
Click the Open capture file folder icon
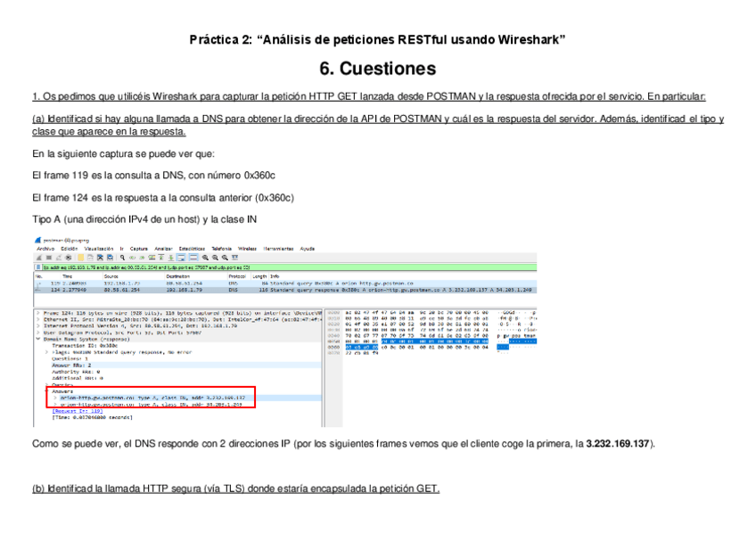81,258
